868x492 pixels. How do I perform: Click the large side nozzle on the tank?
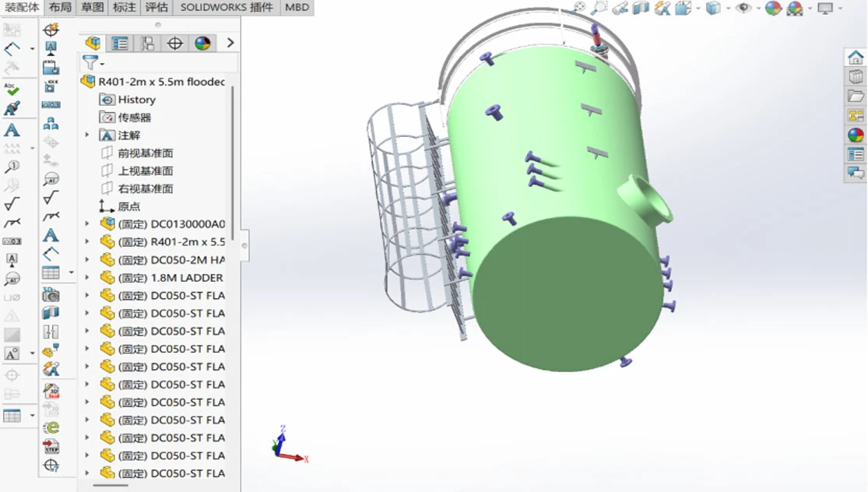tap(645, 199)
